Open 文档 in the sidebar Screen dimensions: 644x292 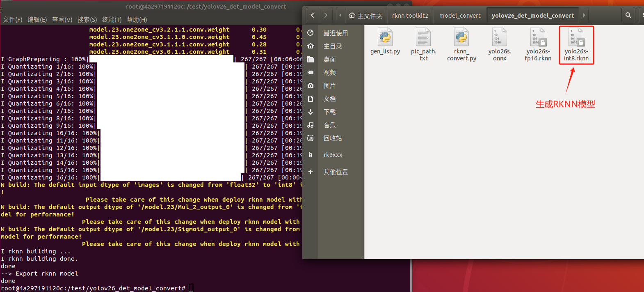point(329,99)
